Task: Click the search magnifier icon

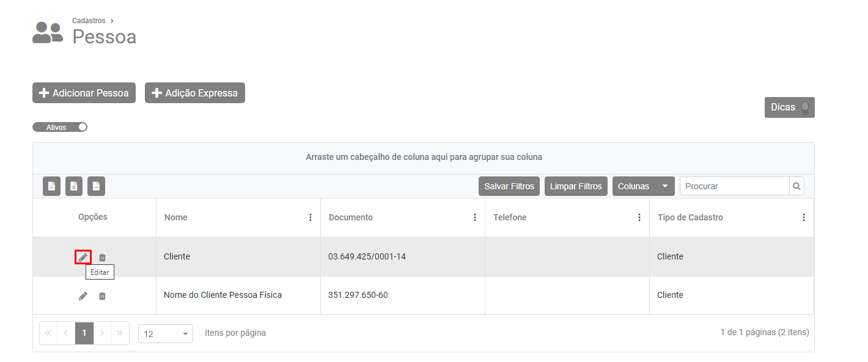Action: coord(796,186)
